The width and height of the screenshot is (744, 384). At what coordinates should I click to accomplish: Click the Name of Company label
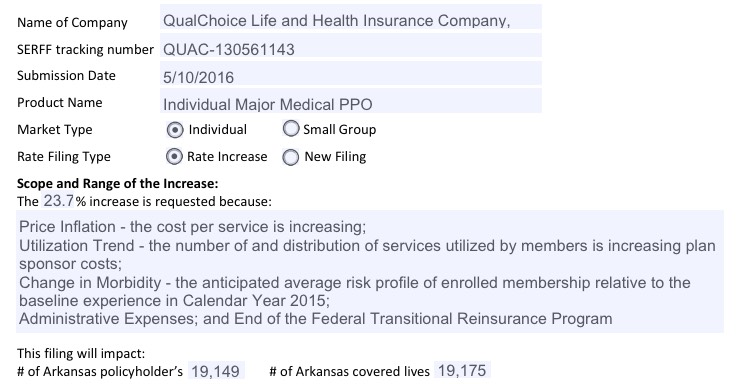(72, 22)
